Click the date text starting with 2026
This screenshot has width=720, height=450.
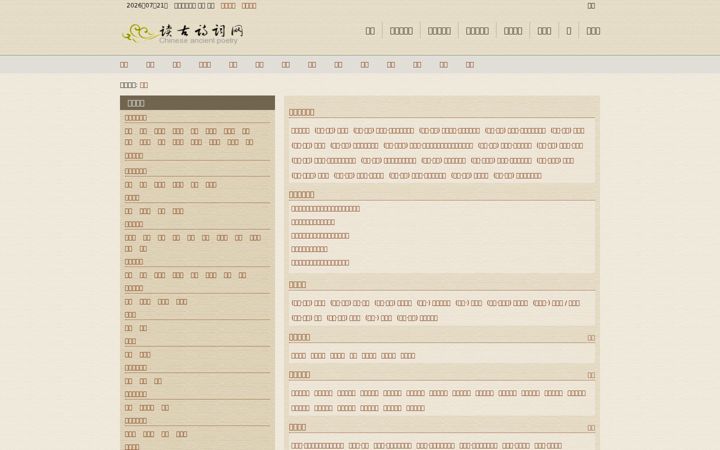147,6
